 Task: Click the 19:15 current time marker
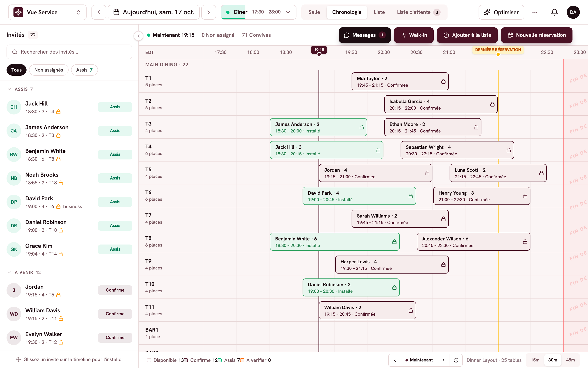319,50
